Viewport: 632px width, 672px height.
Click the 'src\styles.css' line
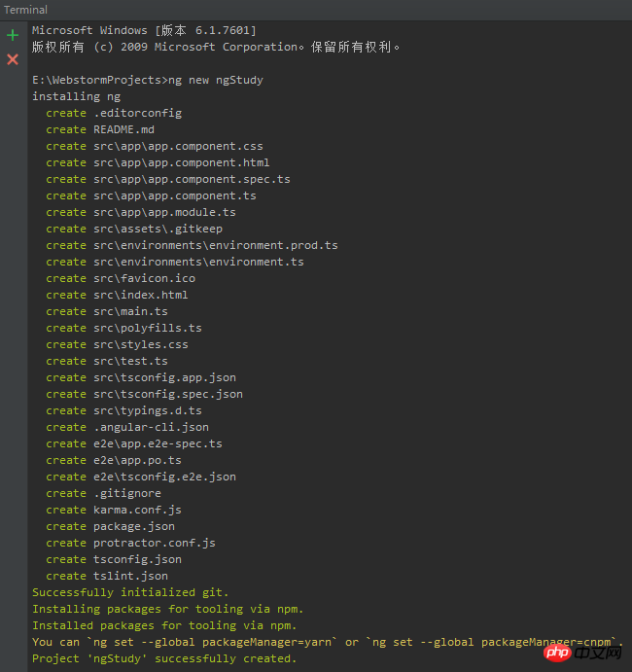[117, 344]
